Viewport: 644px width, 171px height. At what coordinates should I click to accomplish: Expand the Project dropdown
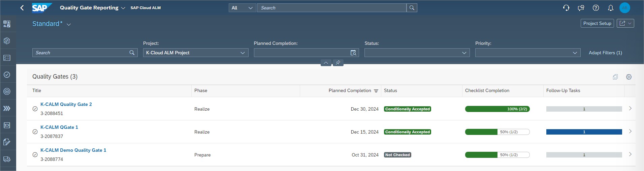(x=242, y=53)
